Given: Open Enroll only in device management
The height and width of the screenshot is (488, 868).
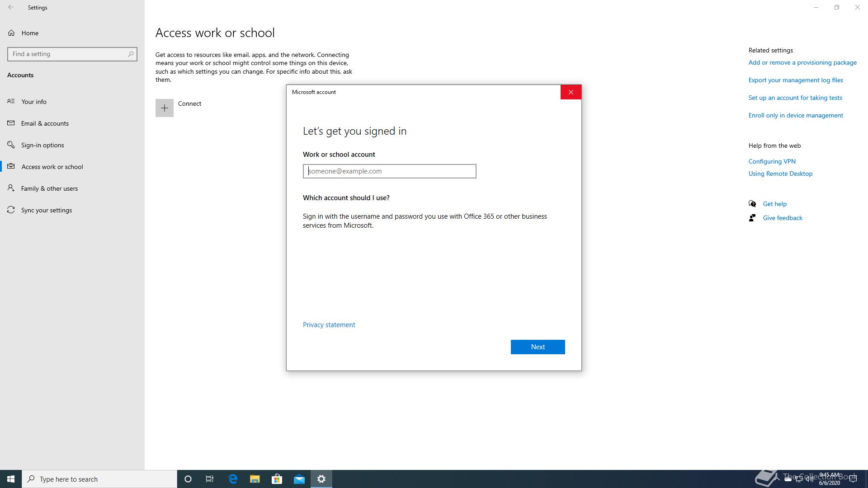Looking at the screenshot, I should (x=796, y=115).
